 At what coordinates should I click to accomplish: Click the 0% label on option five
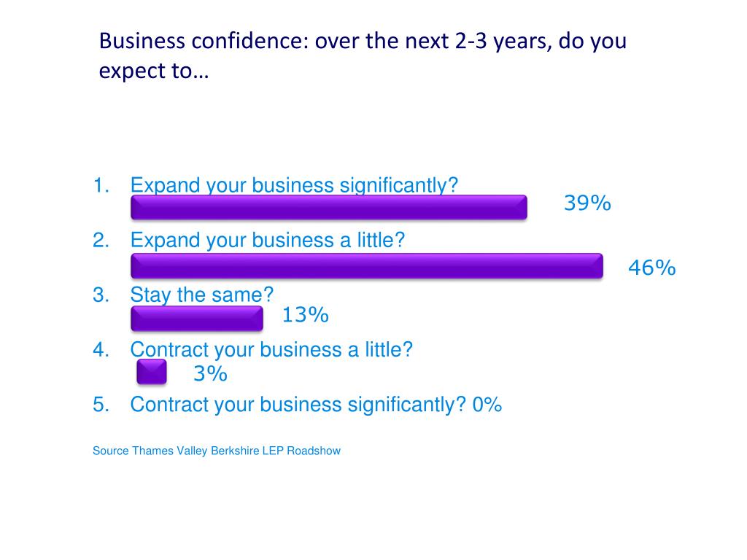tap(487, 405)
